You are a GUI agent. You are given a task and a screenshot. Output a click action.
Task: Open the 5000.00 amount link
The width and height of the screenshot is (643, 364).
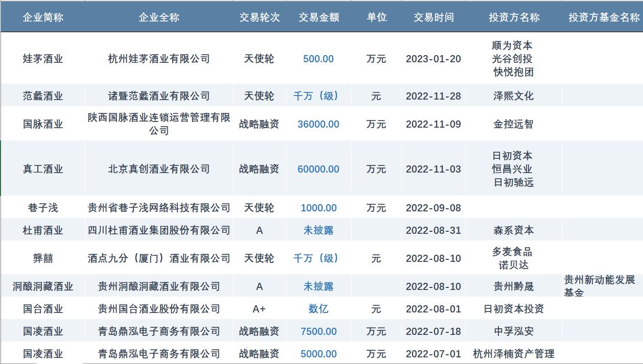[318, 354]
